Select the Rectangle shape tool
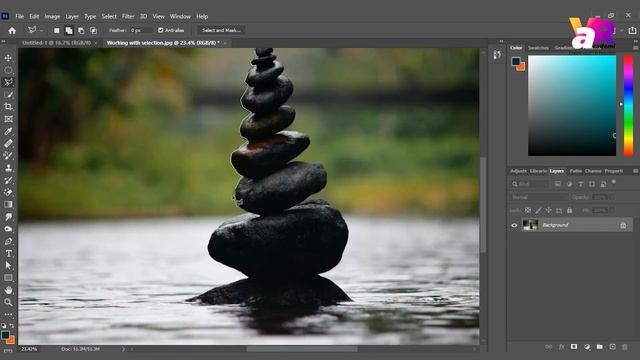 pos(8,278)
